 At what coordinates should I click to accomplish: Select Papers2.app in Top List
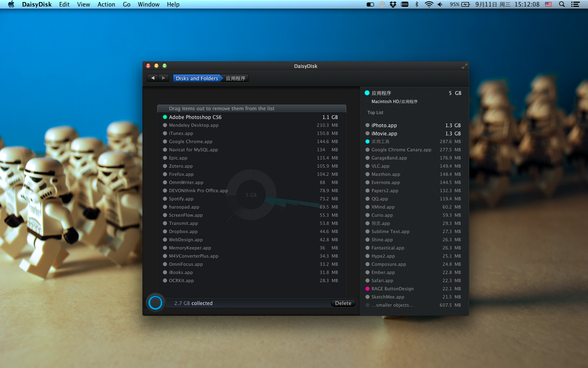[413, 191]
